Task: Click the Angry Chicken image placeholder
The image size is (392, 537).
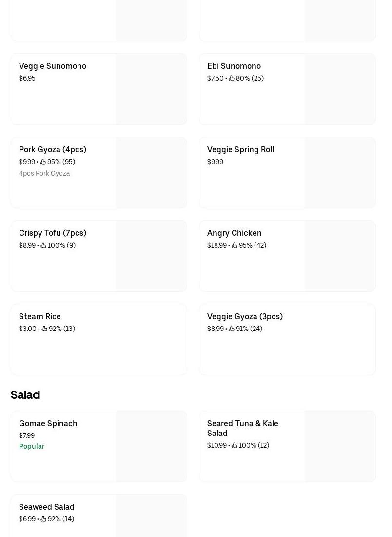Action: pyautogui.click(x=340, y=256)
